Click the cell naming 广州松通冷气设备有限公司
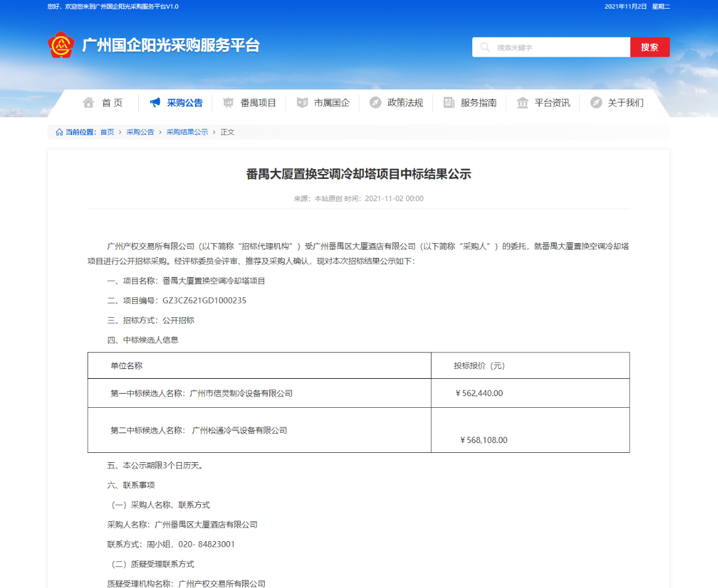The image size is (718, 588). pos(259,430)
